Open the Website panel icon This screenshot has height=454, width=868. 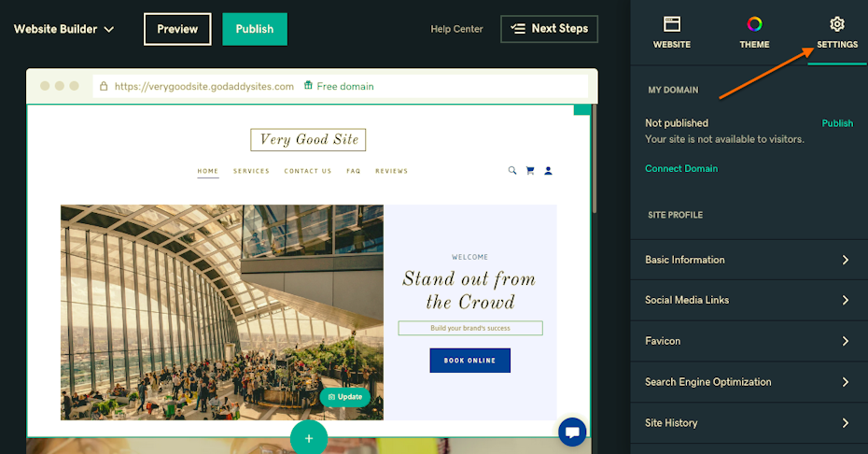(671, 32)
